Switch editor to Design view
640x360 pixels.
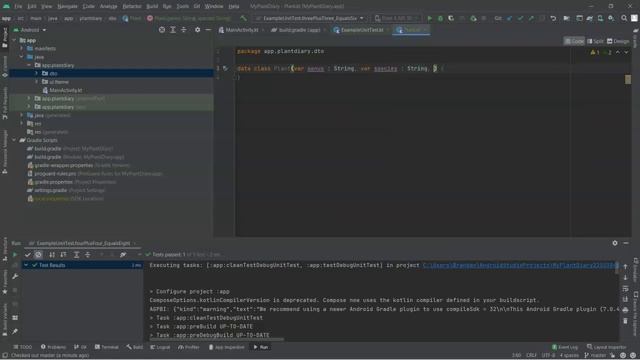click(618, 41)
